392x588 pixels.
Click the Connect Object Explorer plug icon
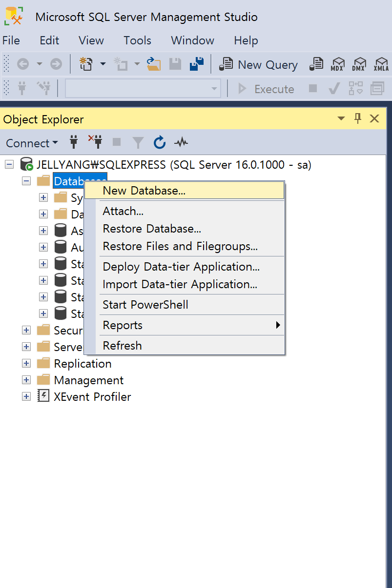tap(74, 142)
